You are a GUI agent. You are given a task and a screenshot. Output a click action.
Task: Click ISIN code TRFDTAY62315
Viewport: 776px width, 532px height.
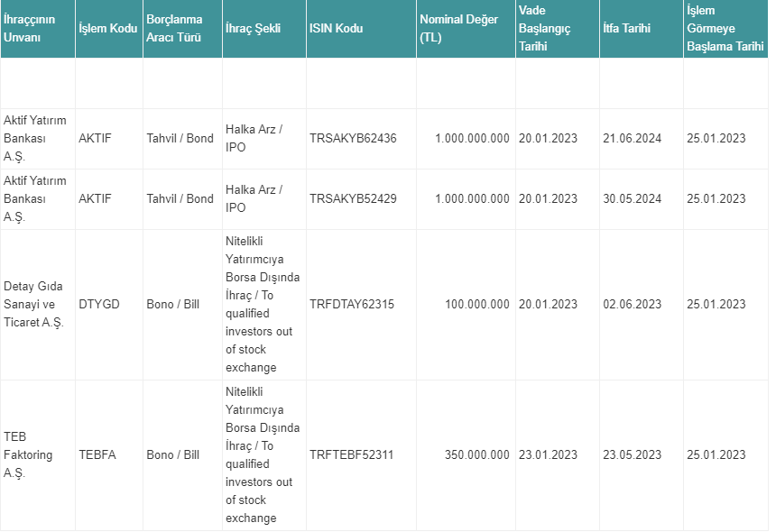pos(352,304)
